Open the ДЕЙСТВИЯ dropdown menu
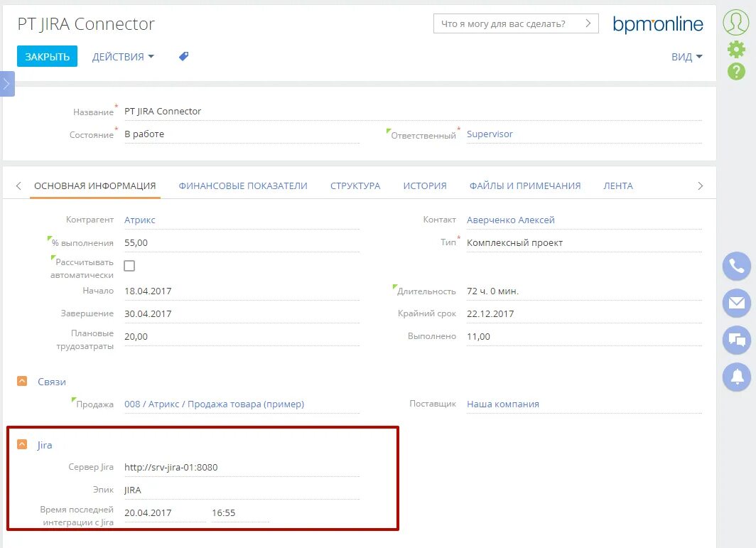Viewport: 756px width, 548px height. pos(123,57)
